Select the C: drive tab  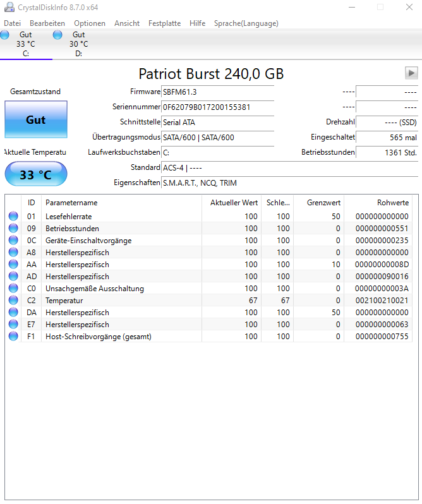tap(26, 44)
